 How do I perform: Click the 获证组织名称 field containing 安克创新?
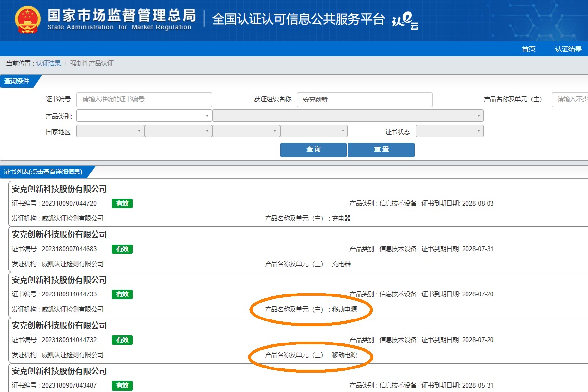pos(365,99)
